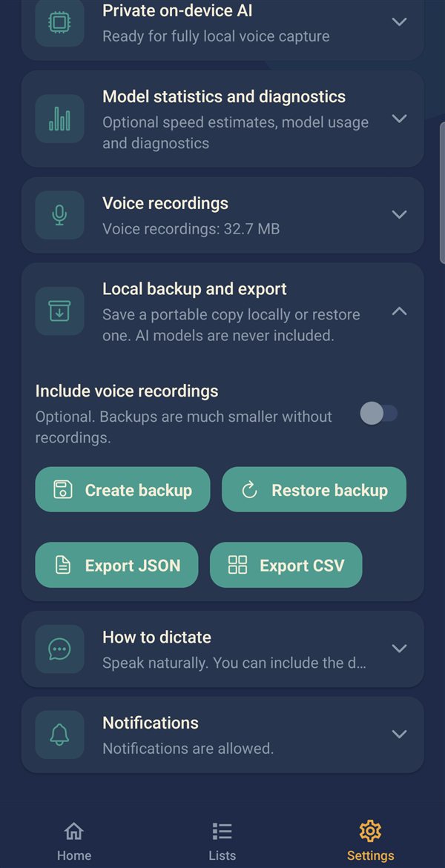Screen dimensions: 445x868
Task: Click the Home house icon
Action: coord(73,831)
